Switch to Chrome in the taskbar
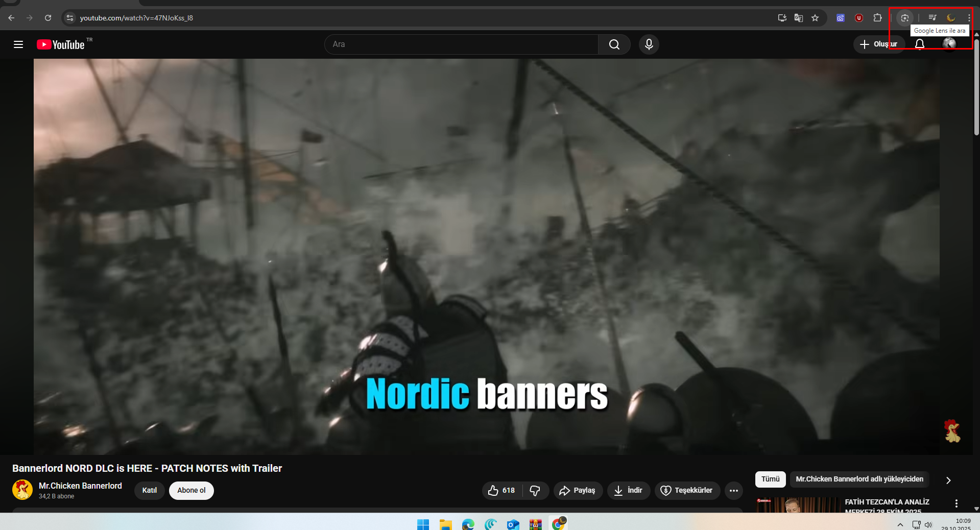The height and width of the screenshot is (530, 980). (559, 524)
